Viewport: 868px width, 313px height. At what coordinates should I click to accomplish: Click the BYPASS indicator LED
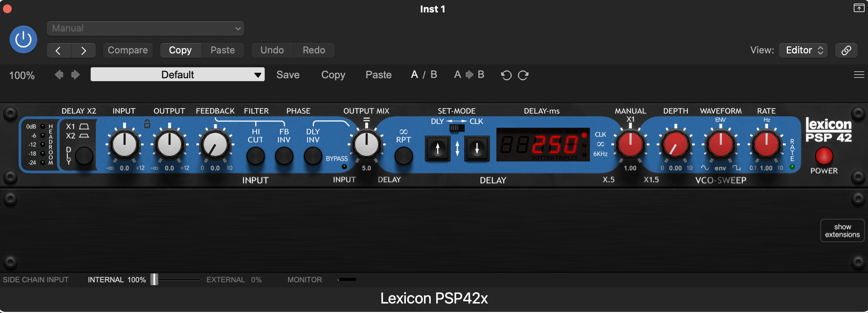344,167
